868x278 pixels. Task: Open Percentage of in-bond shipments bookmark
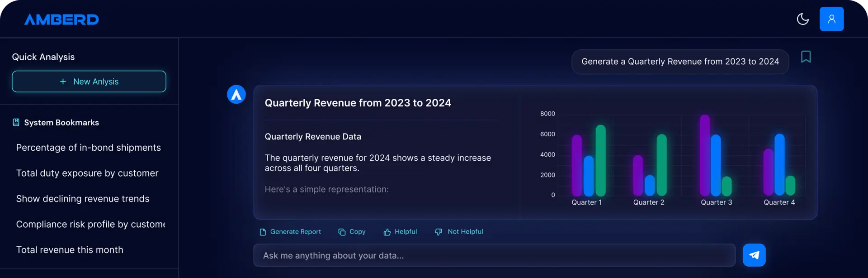point(88,148)
